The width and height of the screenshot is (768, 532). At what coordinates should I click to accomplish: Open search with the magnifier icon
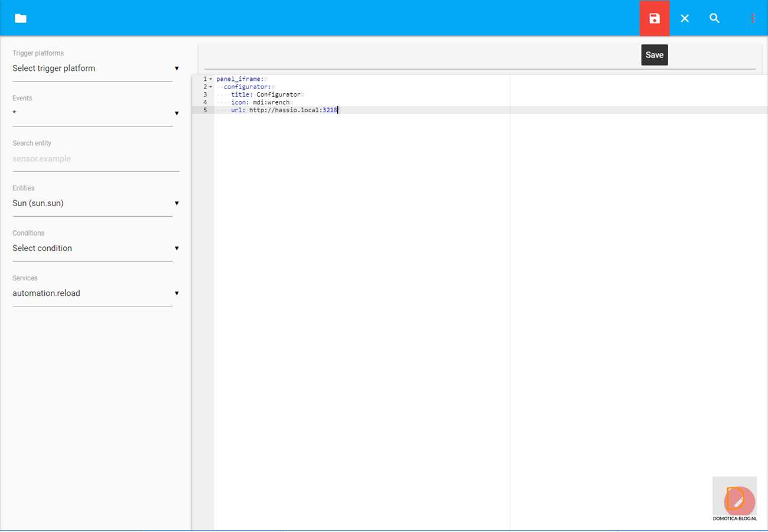(x=714, y=18)
